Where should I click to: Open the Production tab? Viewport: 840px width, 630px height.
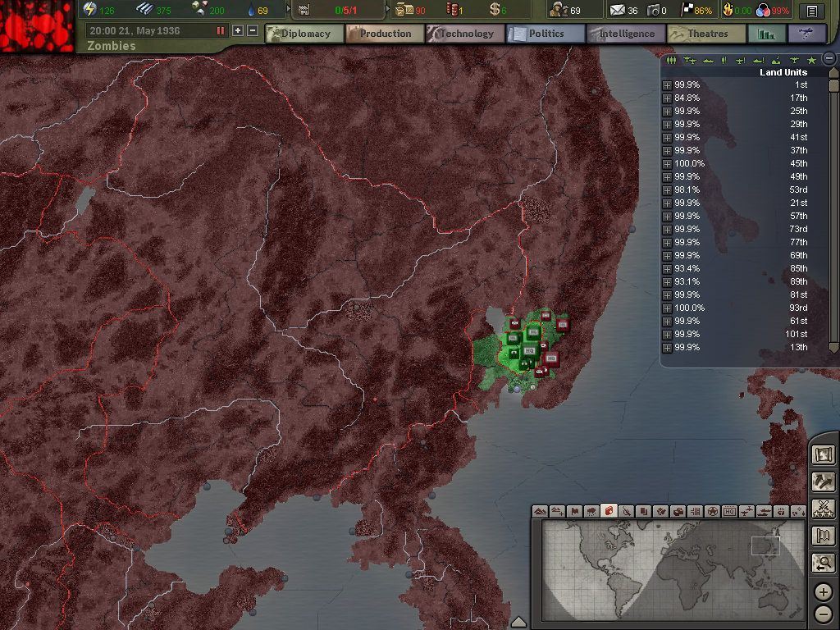385,34
